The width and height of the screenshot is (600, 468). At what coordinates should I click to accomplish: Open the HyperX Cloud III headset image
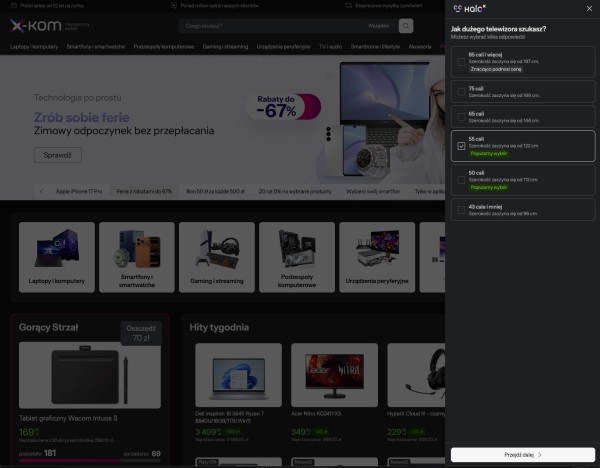pos(416,375)
